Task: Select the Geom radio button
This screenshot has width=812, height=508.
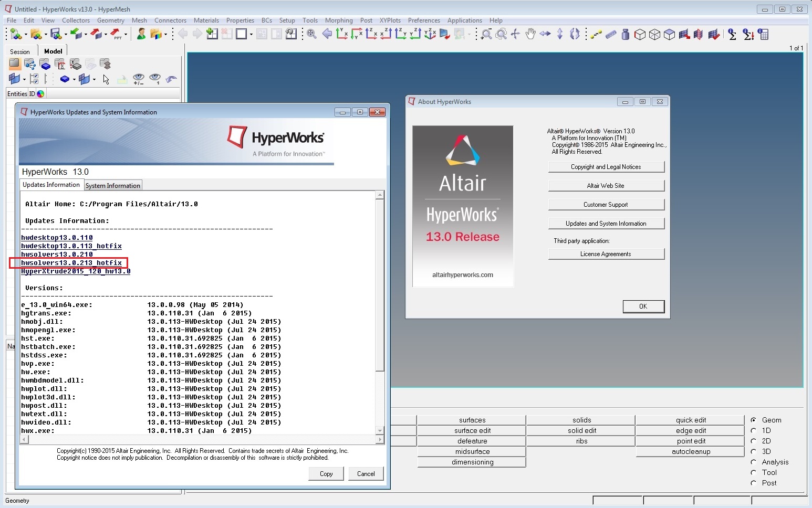Action: click(753, 420)
